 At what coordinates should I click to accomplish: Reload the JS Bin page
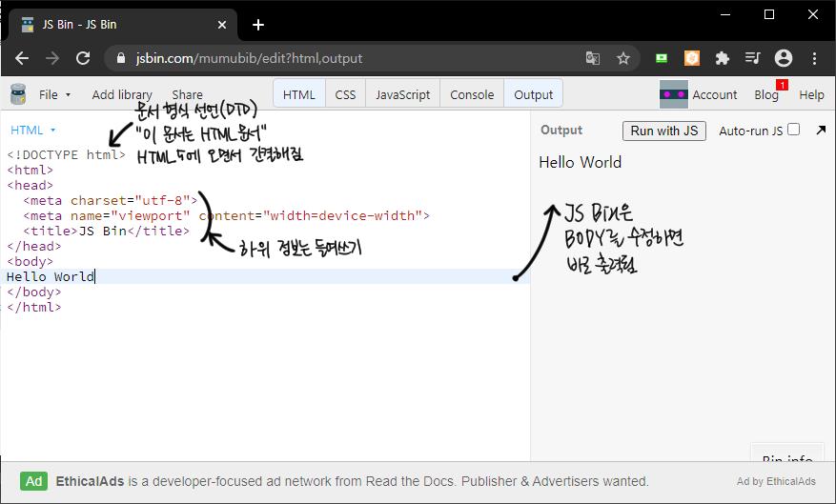click(83, 58)
